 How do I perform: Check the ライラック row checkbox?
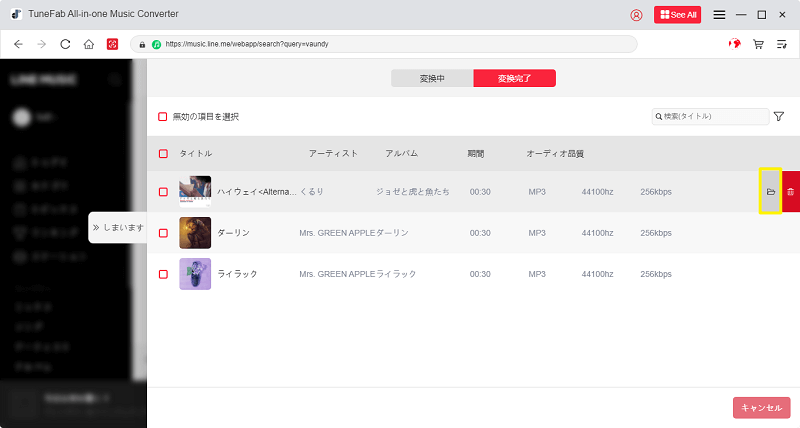163,274
